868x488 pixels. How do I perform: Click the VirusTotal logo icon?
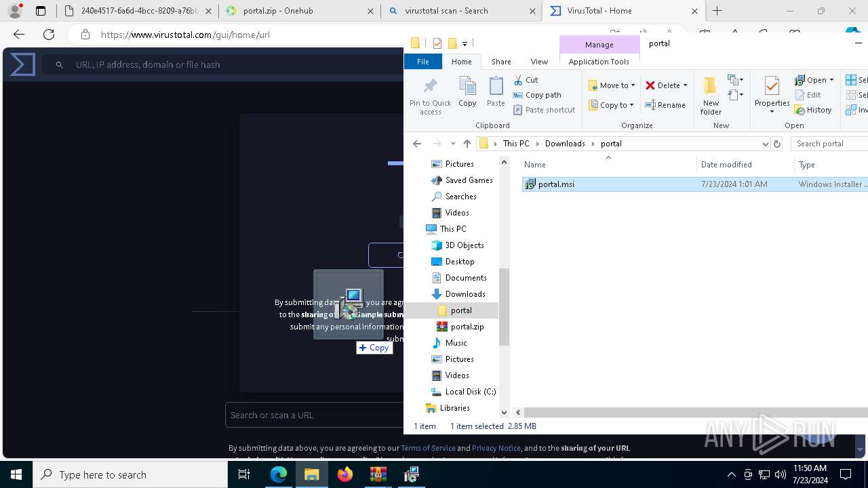coord(22,64)
